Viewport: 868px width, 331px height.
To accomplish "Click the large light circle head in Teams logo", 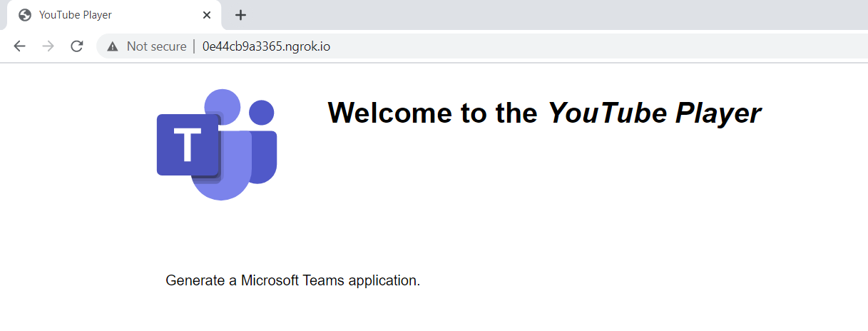I will point(221,106).
